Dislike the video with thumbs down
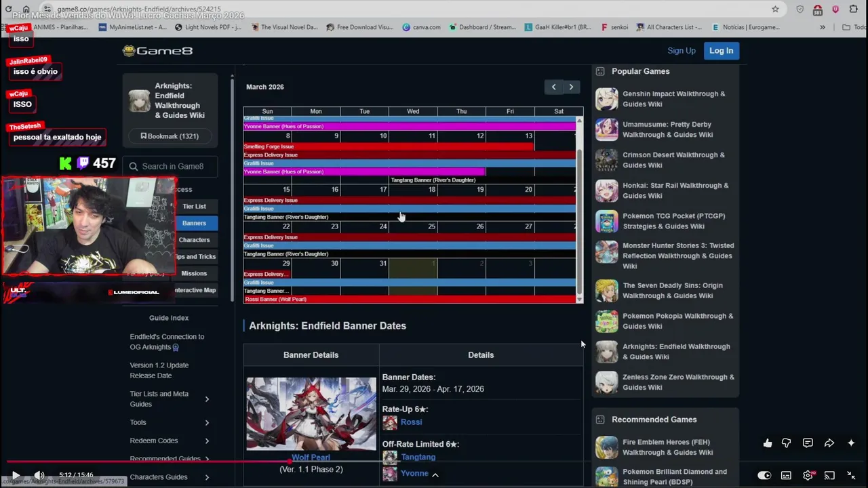 787,443
